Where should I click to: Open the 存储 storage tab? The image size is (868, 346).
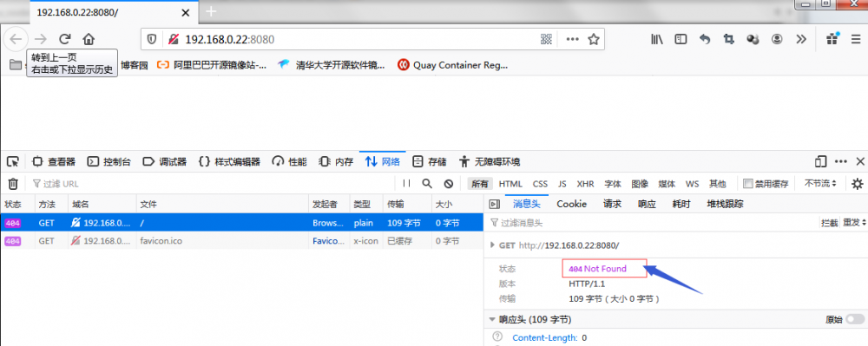coord(430,162)
